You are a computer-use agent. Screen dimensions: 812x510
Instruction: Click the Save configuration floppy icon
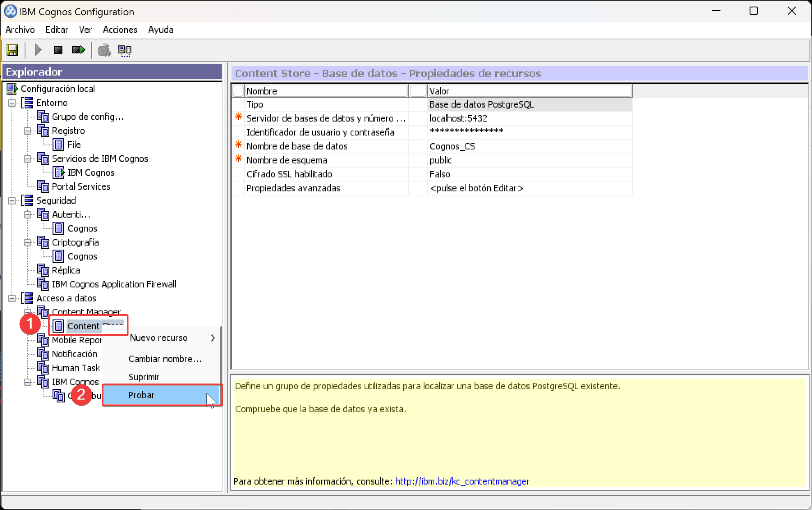(x=13, y=50)
